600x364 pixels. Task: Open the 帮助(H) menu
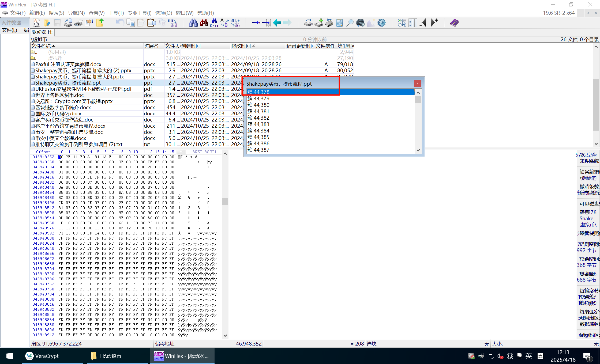(x=206, y=13)
